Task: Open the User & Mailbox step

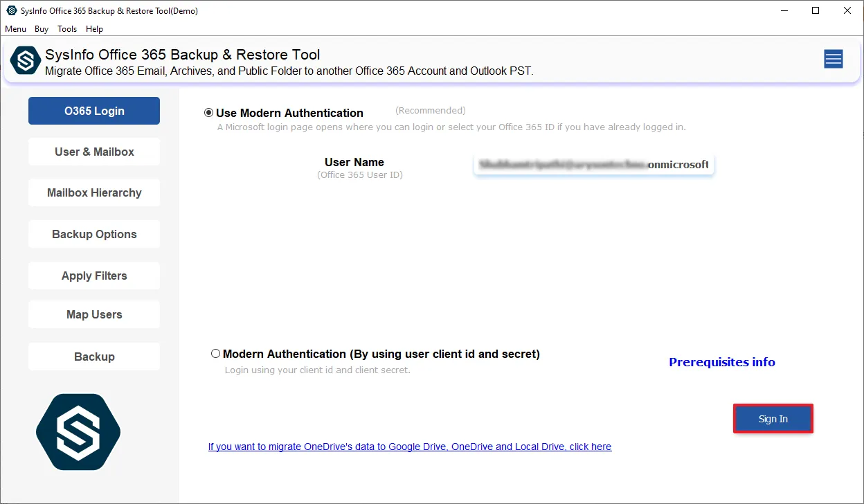Action: (x=94, y=152)
